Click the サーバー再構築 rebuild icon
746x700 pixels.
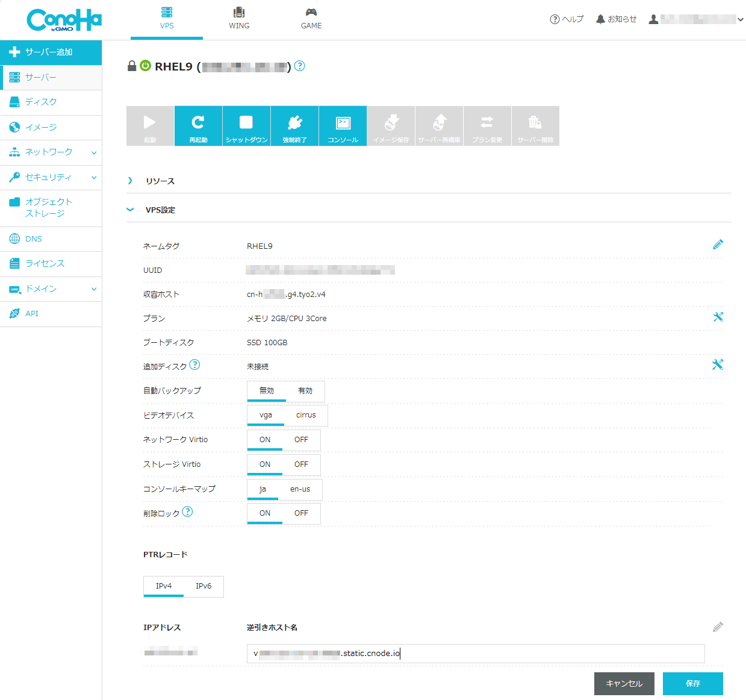pos(439,126)
